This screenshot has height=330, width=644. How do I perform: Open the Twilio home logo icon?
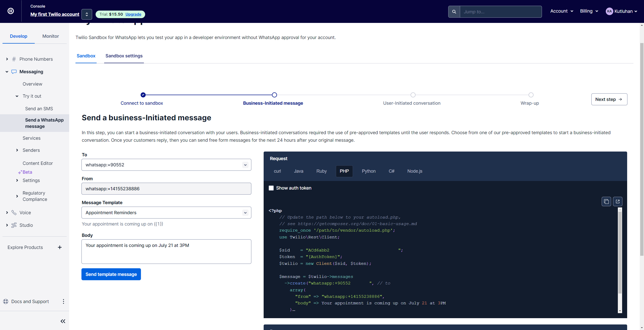[x=11, y=11]
